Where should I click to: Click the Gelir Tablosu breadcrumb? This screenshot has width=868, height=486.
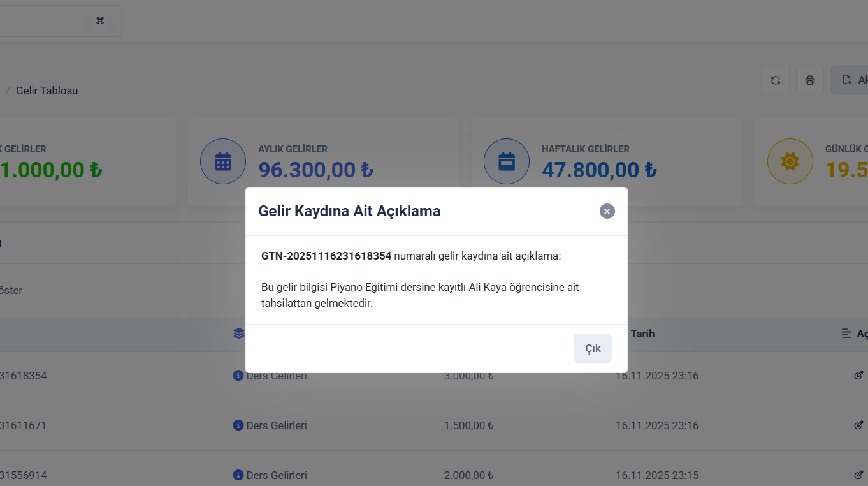(x=47, y=91)
